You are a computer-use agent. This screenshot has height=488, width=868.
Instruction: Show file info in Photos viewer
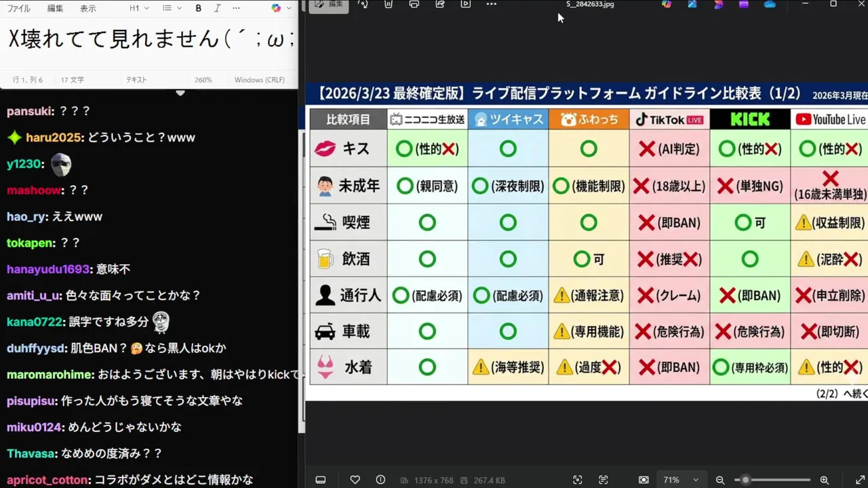click(x=380, y=480)
